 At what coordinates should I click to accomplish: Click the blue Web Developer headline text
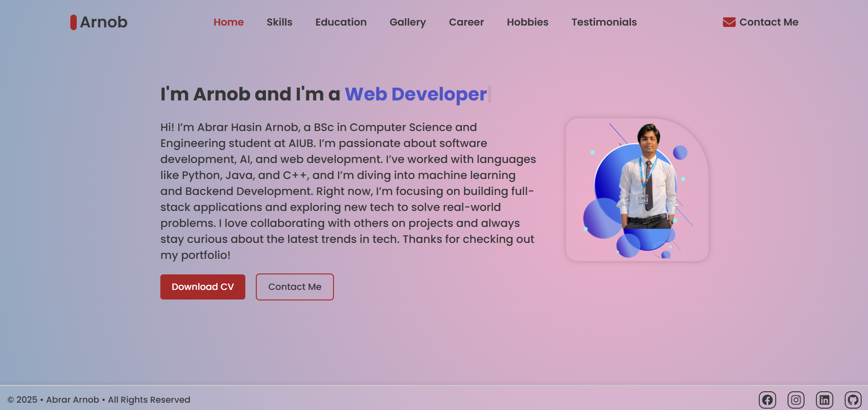click(415, 94)
